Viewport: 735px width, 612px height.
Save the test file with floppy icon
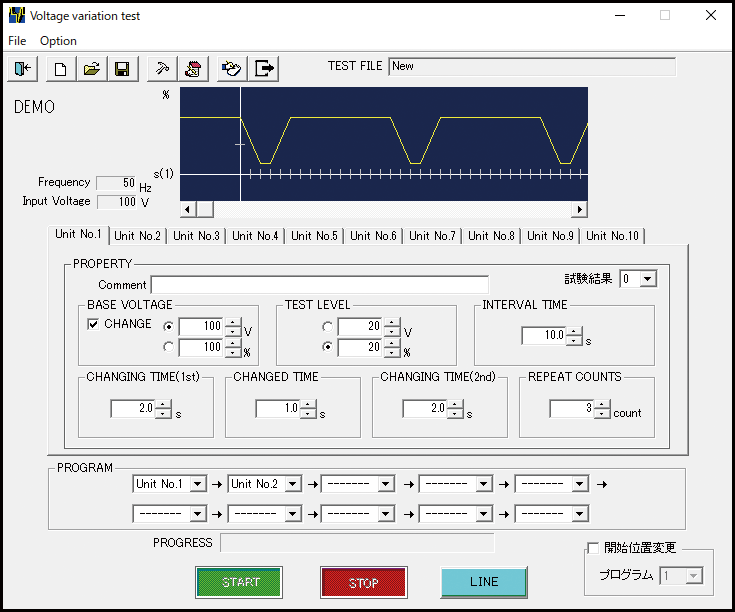coord(123,69)
